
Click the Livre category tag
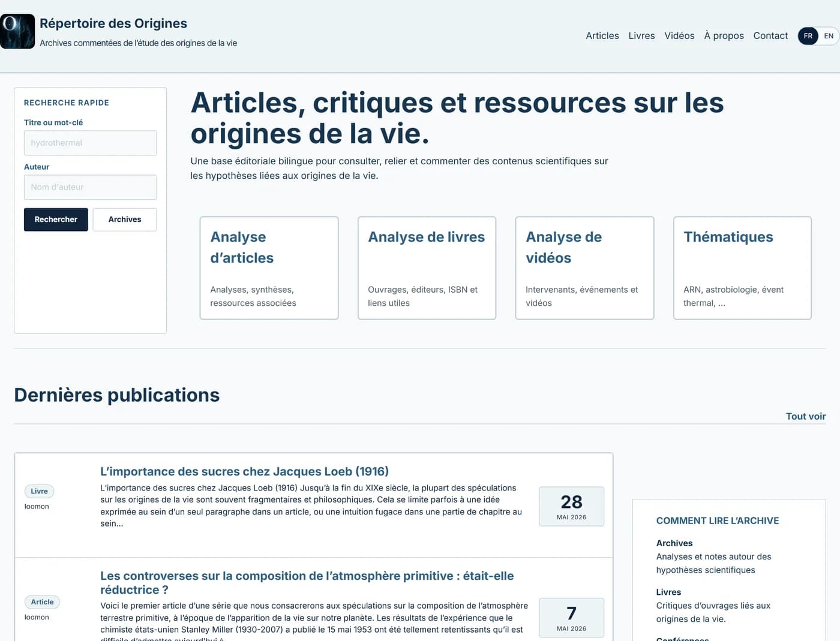(39, 491)
